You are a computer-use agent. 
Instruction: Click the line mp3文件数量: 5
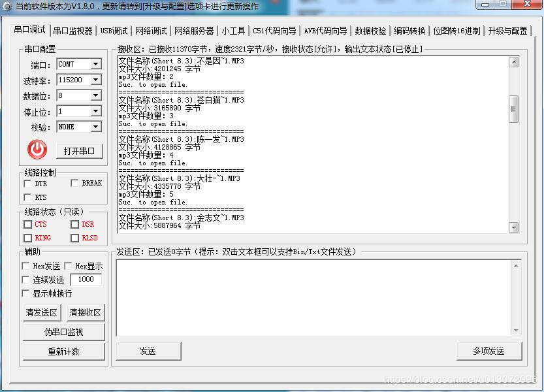click(146, 194)
